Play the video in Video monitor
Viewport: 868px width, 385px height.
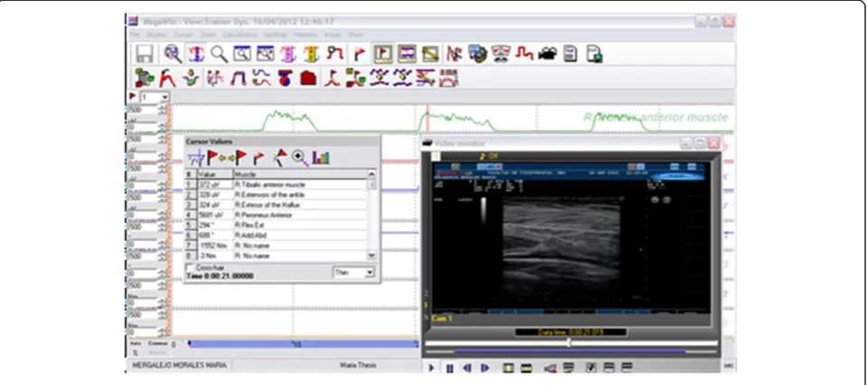[431, 367]
